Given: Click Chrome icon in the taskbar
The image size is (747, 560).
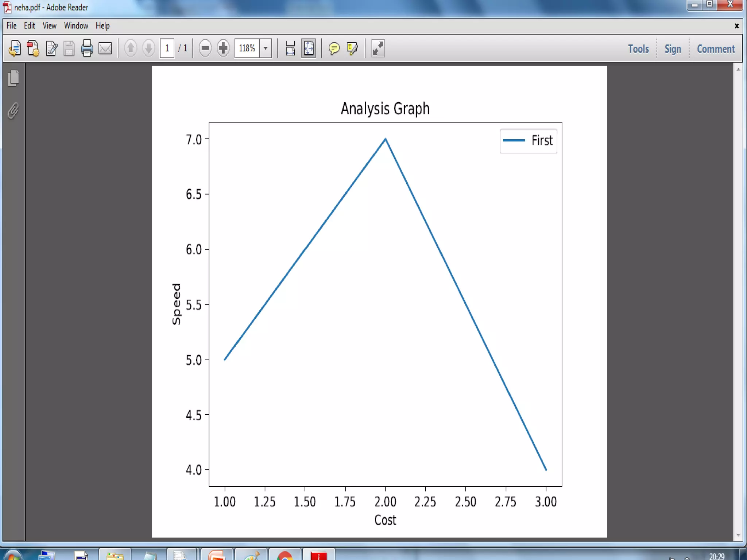Looking at the screenshot, I should tap(285, 555).
